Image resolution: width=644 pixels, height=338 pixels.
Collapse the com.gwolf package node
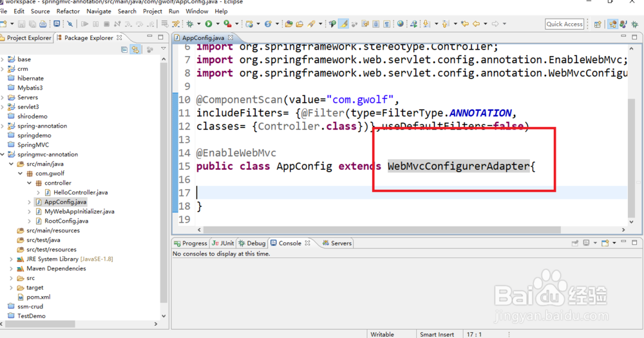tap(20, 173)
